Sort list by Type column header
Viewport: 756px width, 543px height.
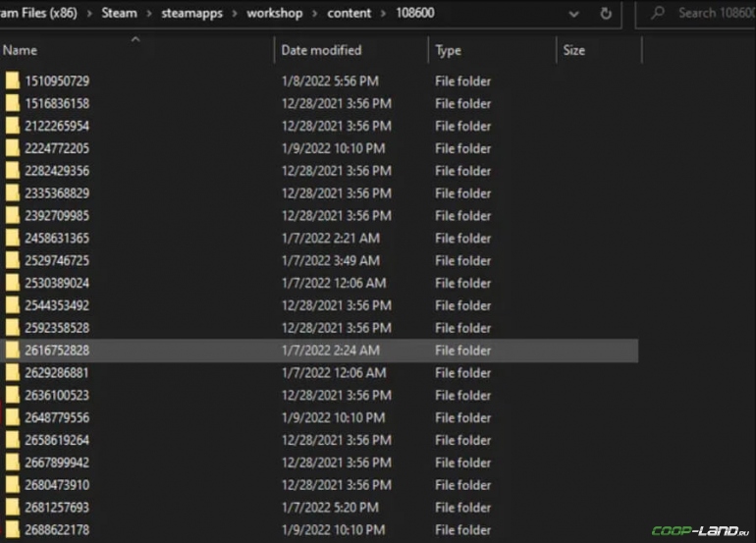click(x=448, y=50)
